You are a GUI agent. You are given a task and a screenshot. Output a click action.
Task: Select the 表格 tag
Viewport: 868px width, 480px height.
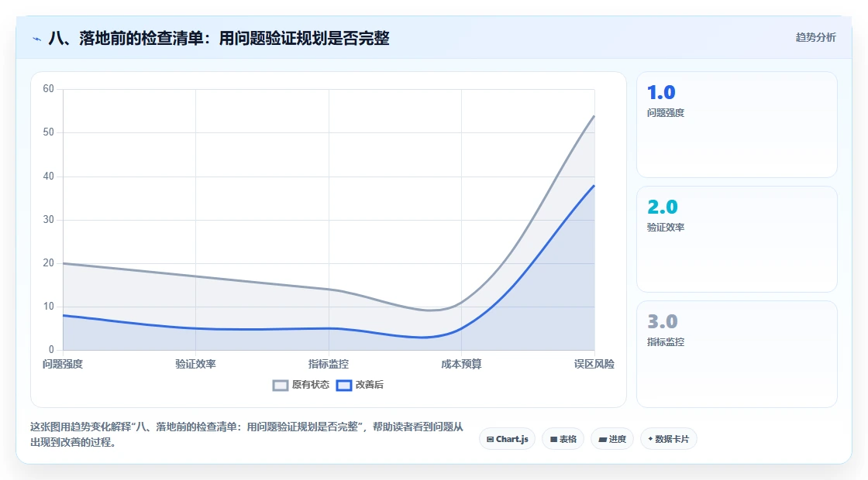[x=563, y=439]
